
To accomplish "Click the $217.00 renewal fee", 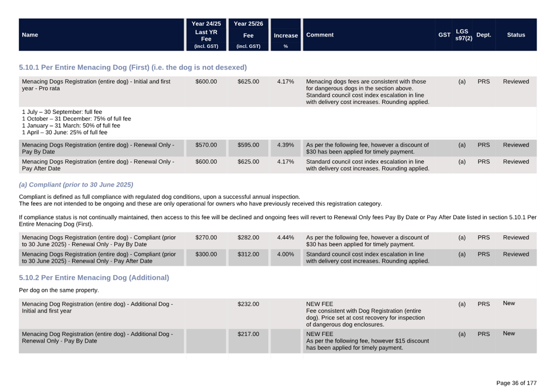I will click(x=248, y=334).
